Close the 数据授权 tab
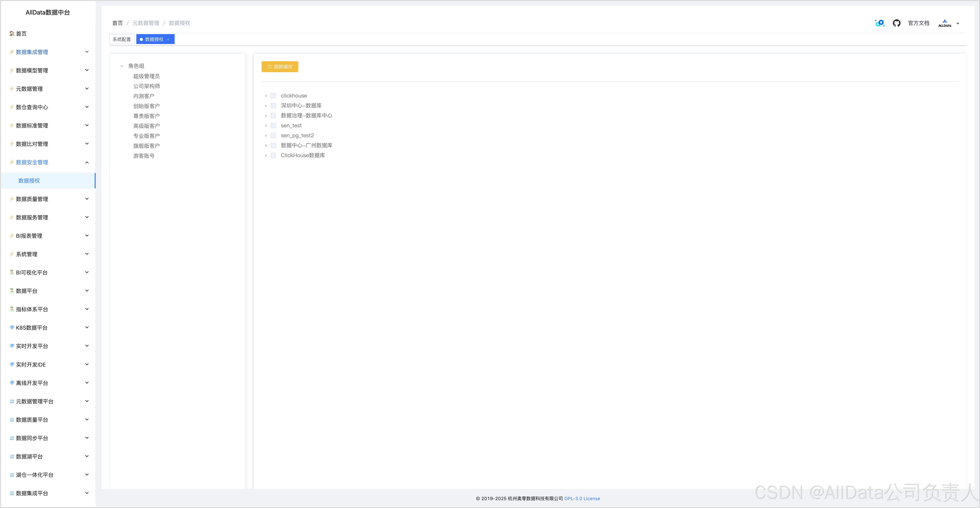 168,40
